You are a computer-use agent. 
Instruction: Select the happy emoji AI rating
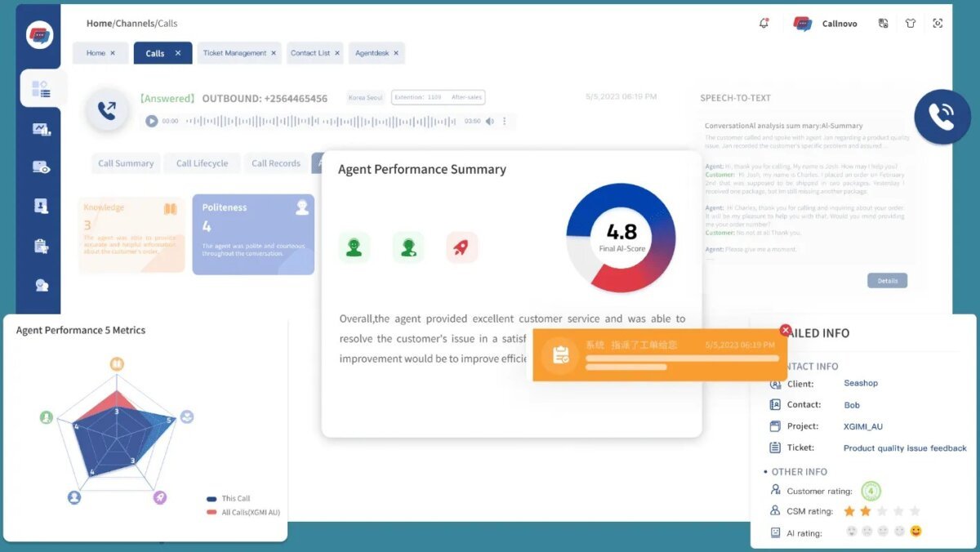pos(915,532)
